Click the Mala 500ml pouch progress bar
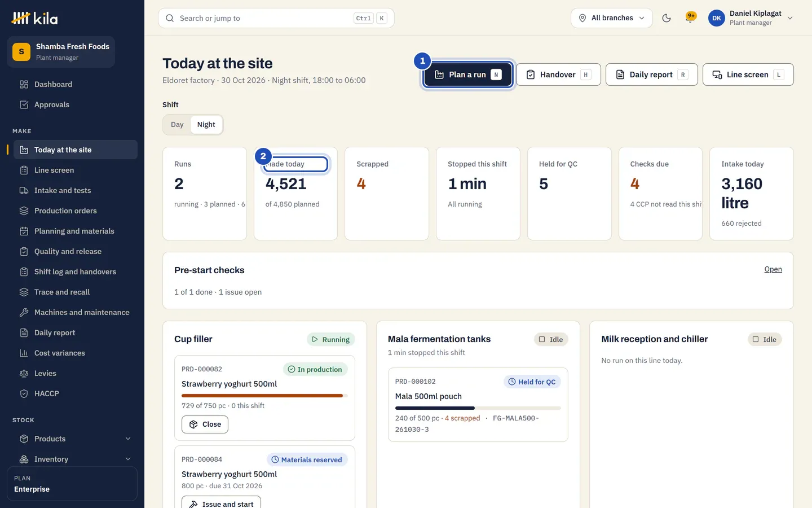This screenshot has height=508, width=812. (x=478, y=408)
